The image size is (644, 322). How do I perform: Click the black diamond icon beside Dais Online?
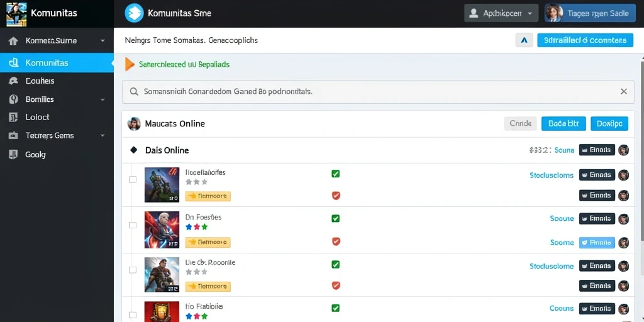(133, 150)
